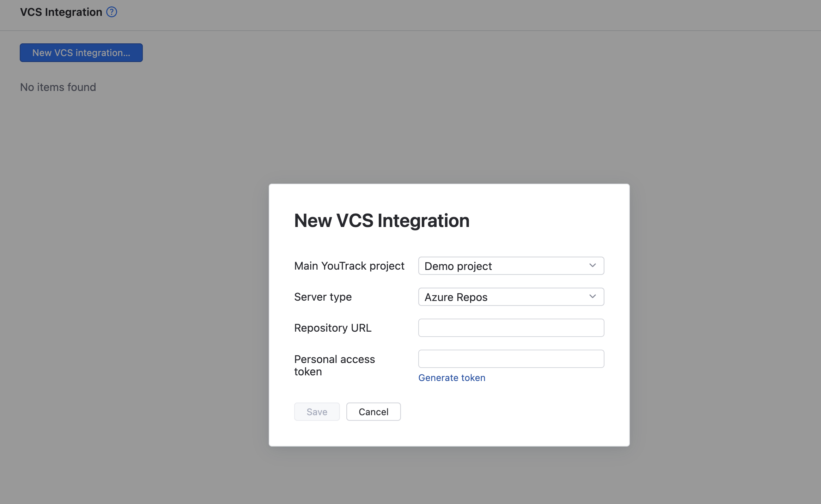Open the Main YouTrack project dropdown showing Demo project
This screenshot has height=504, width=821.
(511, 266)
